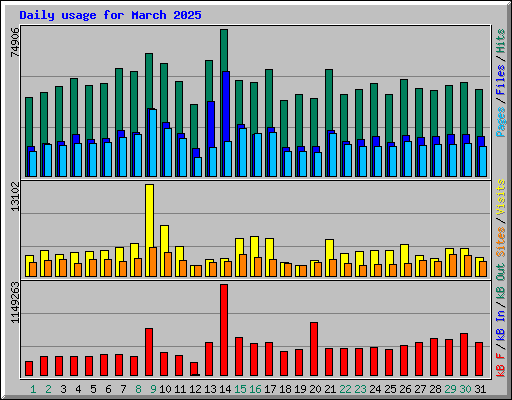Screen dimensions: 512x400
Task: Click the 'Hits' legend label
Action: click(500, 42)
